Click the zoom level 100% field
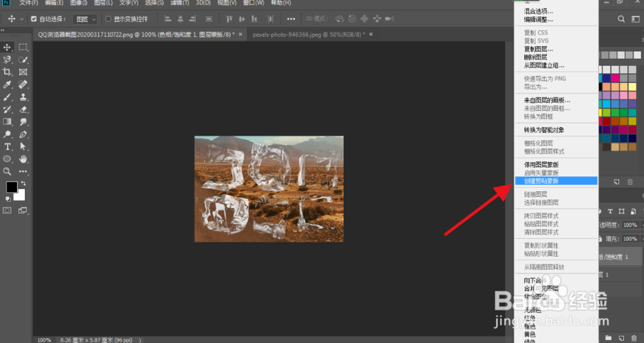Screen dimensions: 644x343 tap(44, 340)
